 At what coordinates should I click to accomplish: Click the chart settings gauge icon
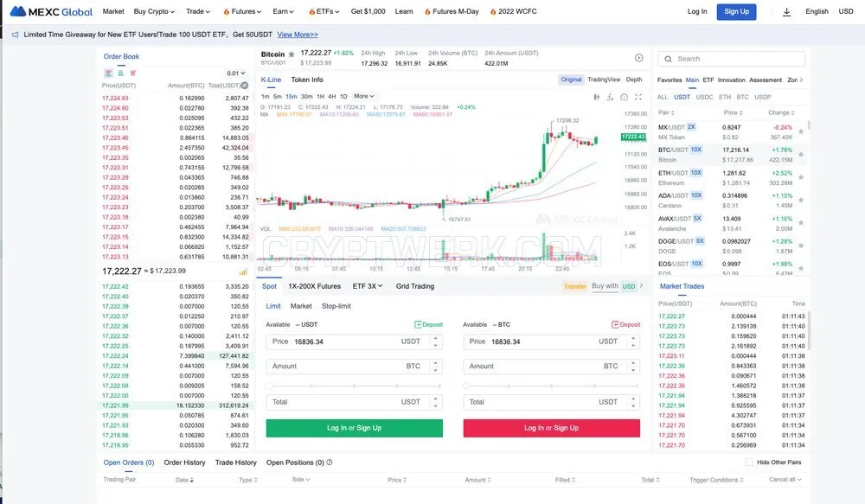pos(624,97)
